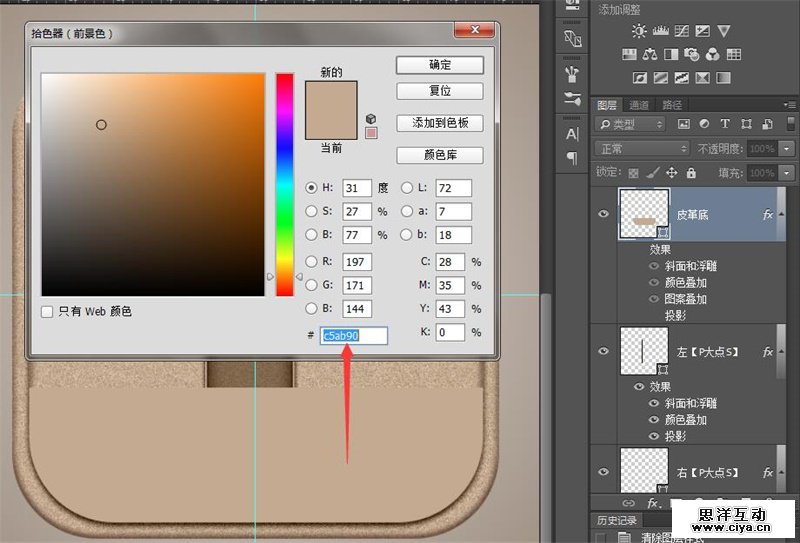Click the 添加到色板 button
800x543 pixels.
tap(440, 123)
